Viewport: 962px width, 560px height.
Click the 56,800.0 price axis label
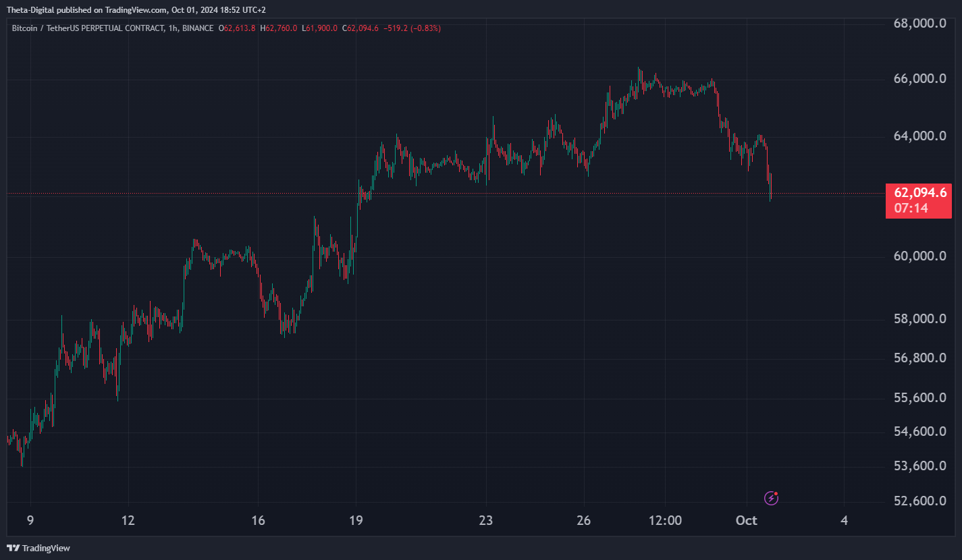[x=919, y=358]
